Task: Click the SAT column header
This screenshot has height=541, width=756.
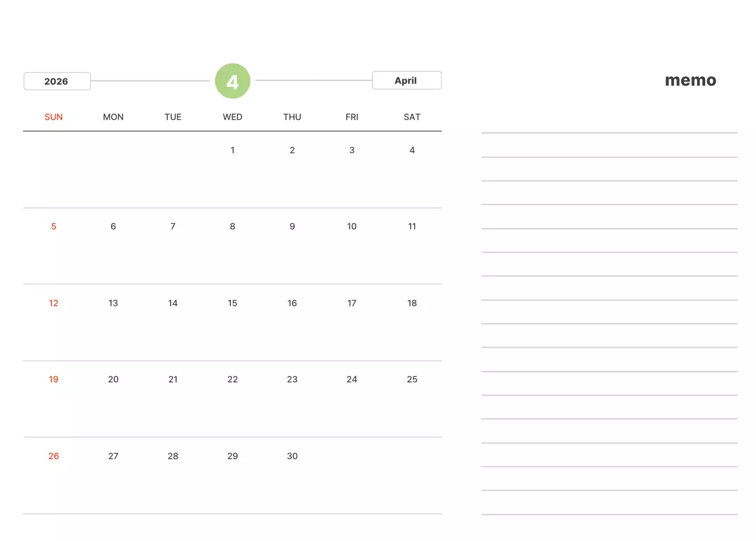Action: click(x=412, y=117)
